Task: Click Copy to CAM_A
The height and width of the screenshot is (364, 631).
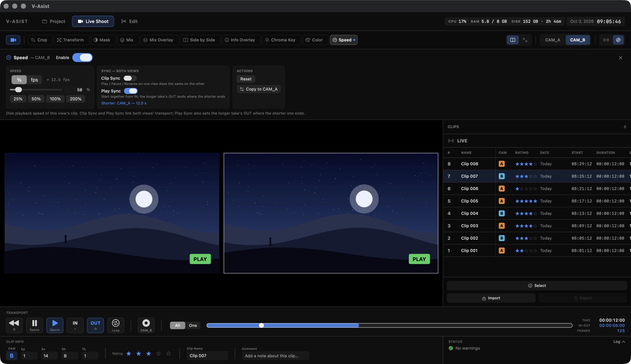Action: point(259,89)
